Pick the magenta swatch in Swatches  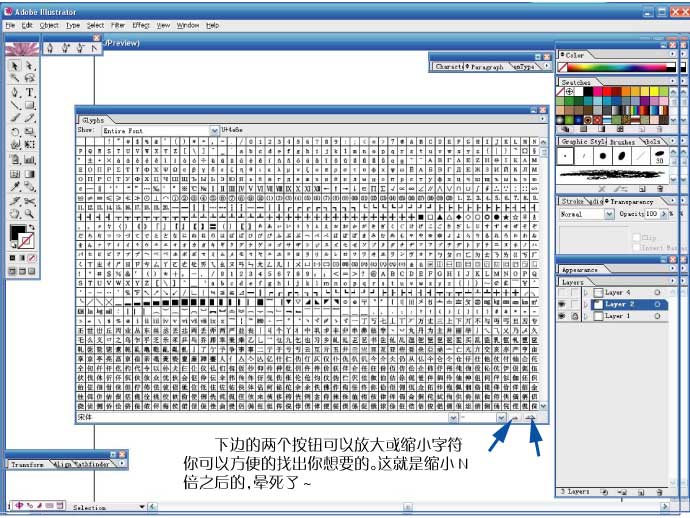coord(597,92)
